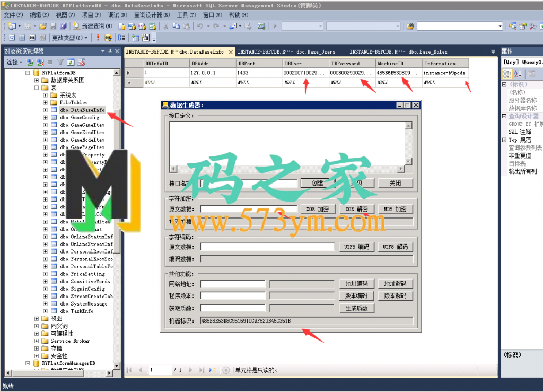Open the Registered Servers explorer icon
The image size is (543, 392).
pyautogui.click(x=513, y=27)
